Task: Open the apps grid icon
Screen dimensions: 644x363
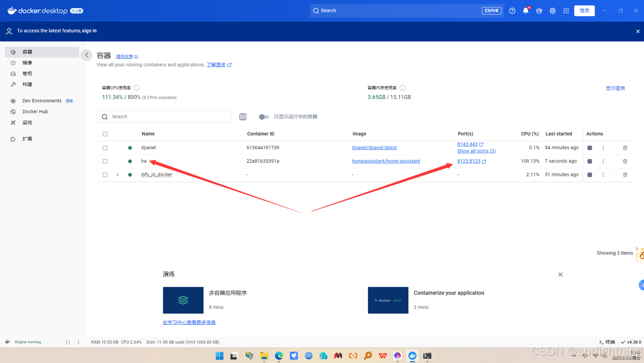Action: 566,11
